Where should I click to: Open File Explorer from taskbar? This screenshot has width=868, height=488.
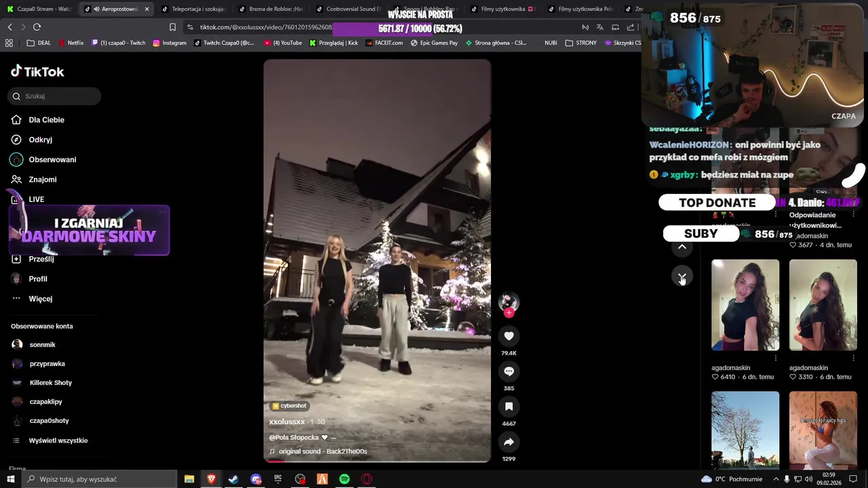click(x=189, y=479)
